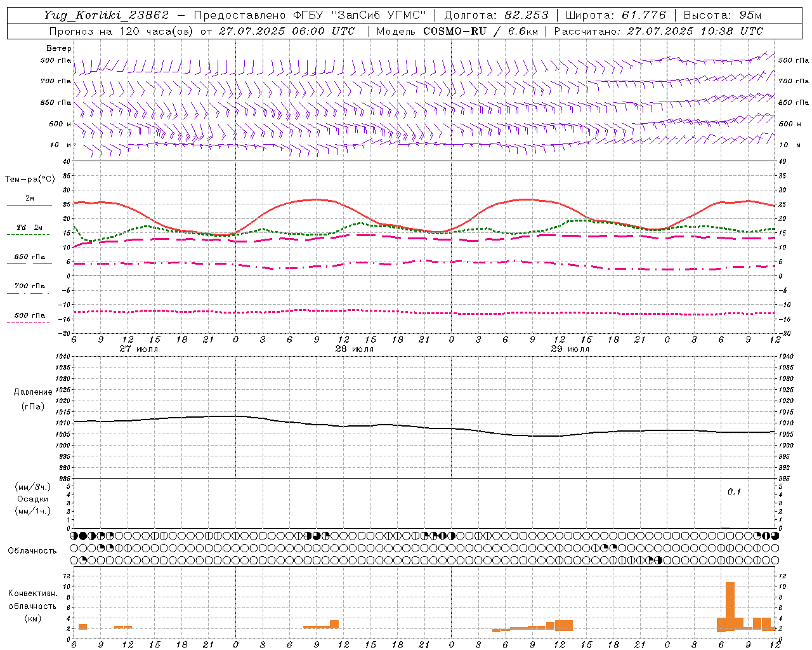The image size is (812, 650).
Task: Click the 40 tick on the left temperature axis
Action: (65, 161)
